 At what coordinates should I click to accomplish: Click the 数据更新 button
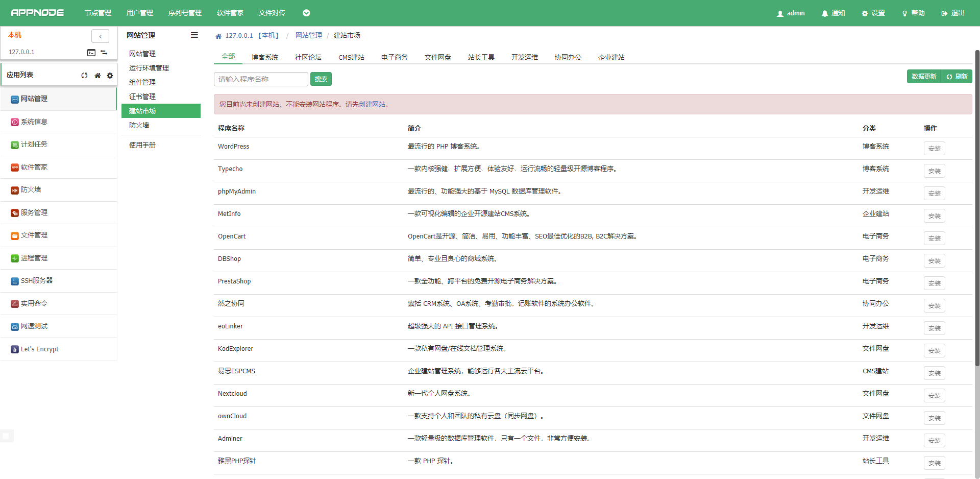point(923,77)
